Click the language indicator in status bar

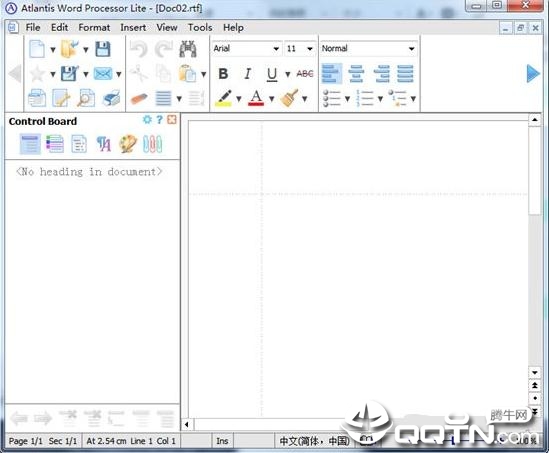click(314, 441)
